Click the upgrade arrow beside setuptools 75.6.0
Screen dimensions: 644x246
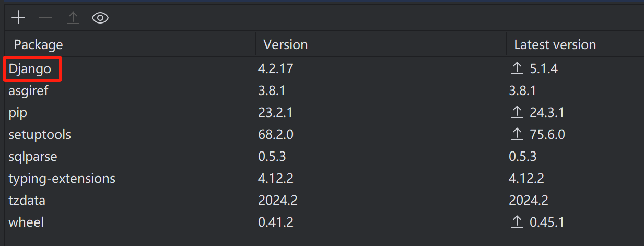click(x=517, y=134)
